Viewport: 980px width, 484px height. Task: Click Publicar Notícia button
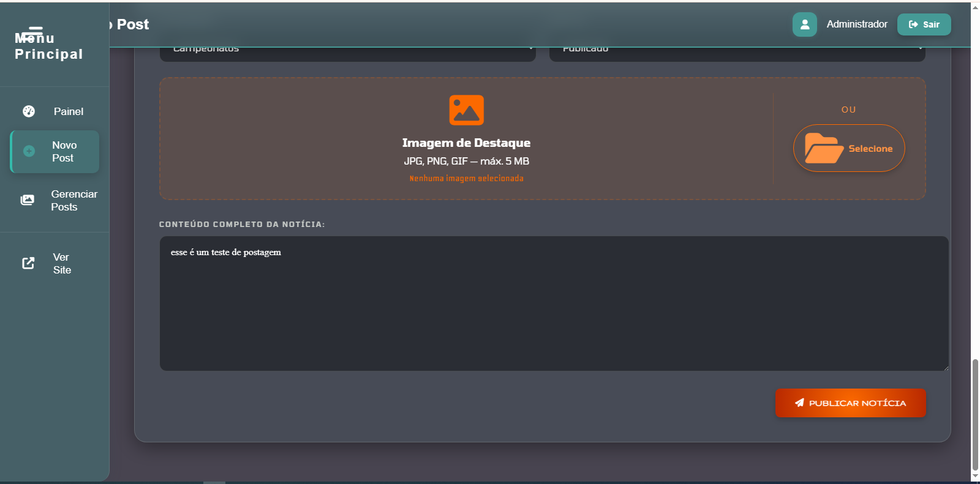(x=851, y=403)
